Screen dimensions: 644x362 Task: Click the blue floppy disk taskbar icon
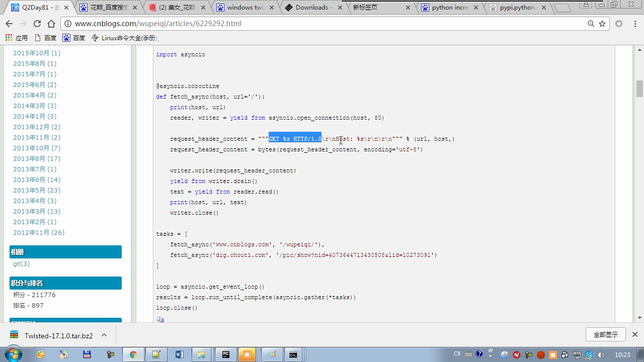(87, 354)
